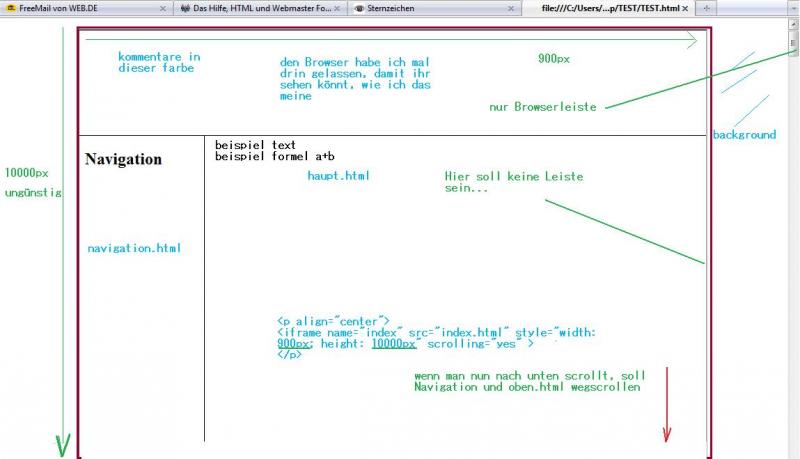Close the Das Hilfe HTML forum tab
The height and width of the screenshot is (459, 800).
tap(337, 7)
